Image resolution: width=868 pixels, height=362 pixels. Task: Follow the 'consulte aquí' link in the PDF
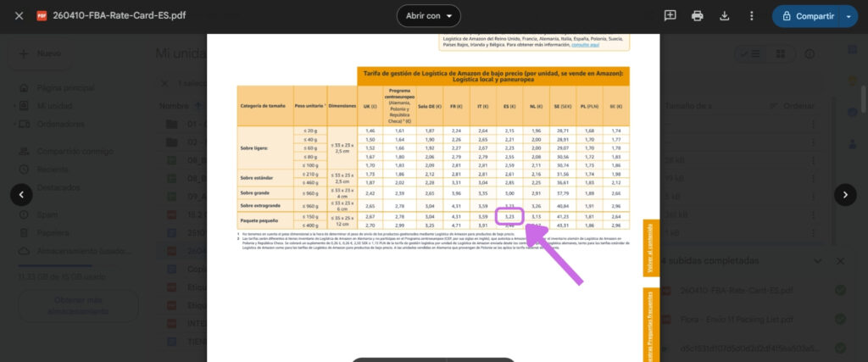pos(585,45)
